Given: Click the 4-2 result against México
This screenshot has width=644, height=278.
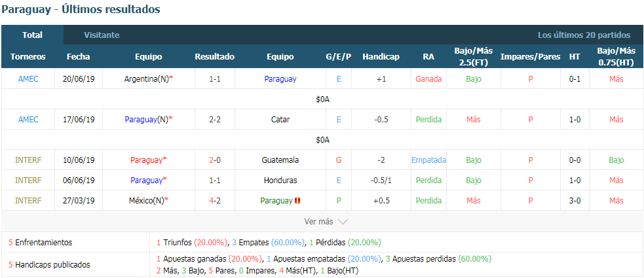Looking at the screenshot, I should (x=215, y=201).
